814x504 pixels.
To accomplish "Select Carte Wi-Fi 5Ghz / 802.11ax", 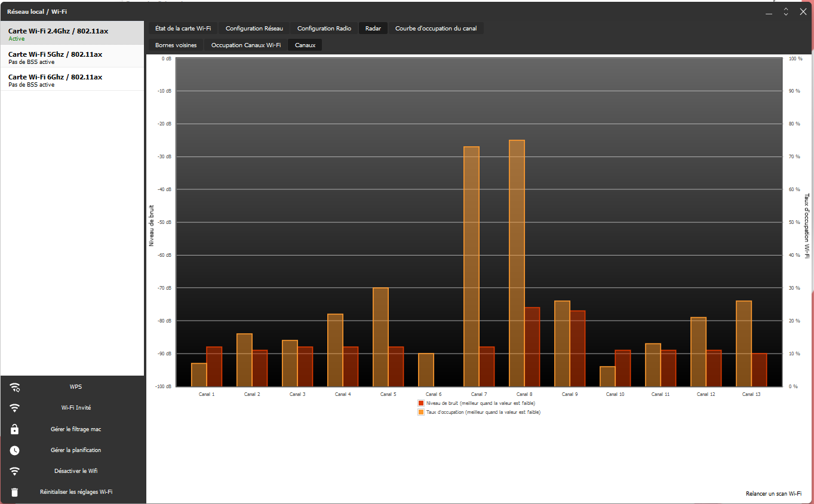I will [x=72, y=57].
